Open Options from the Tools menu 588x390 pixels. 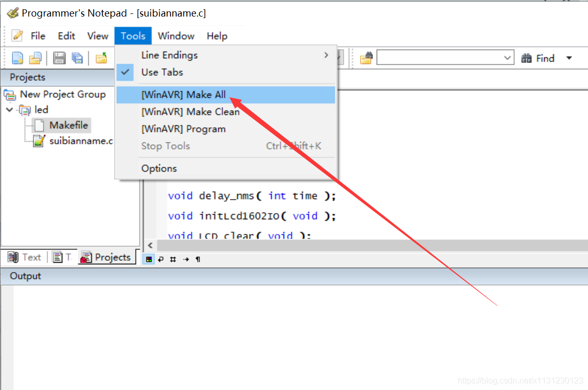(x=226, y=169)
